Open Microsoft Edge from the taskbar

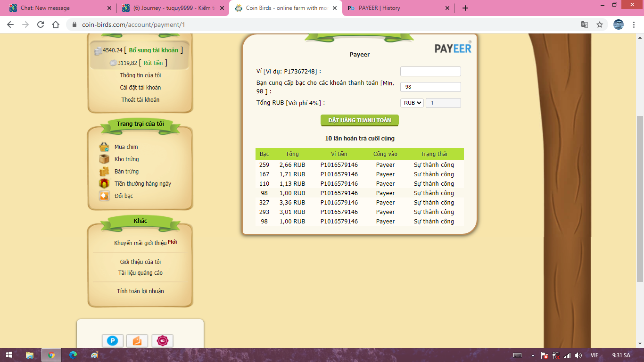click(73, 355)
